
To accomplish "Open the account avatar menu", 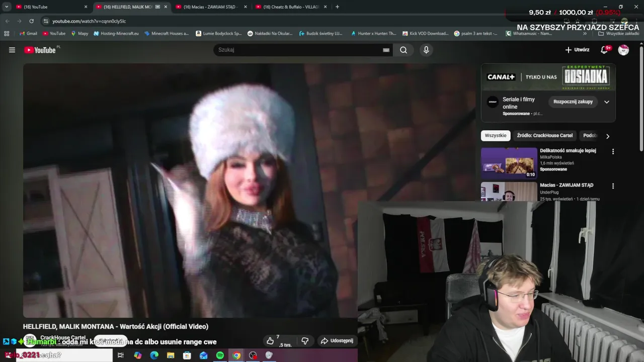I will pos(623,50).
